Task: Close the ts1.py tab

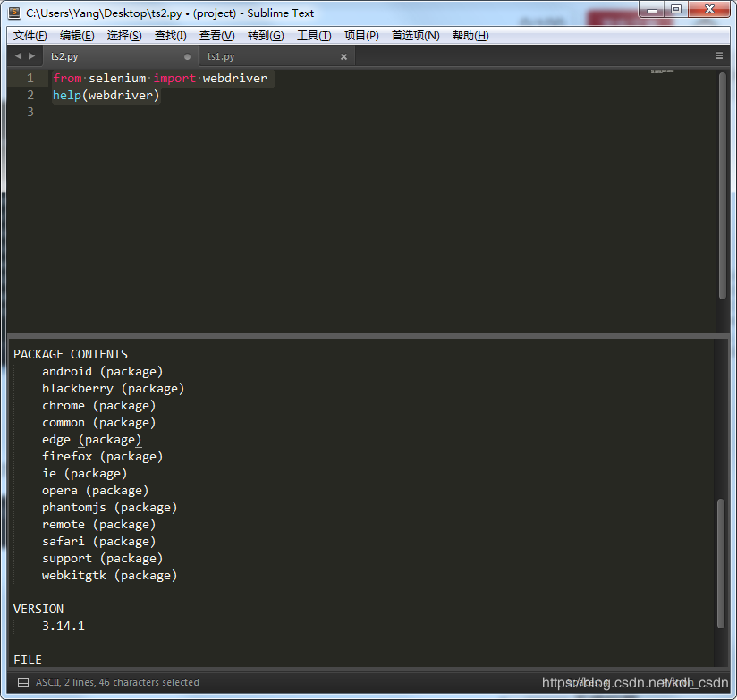Action: point(343,55)
